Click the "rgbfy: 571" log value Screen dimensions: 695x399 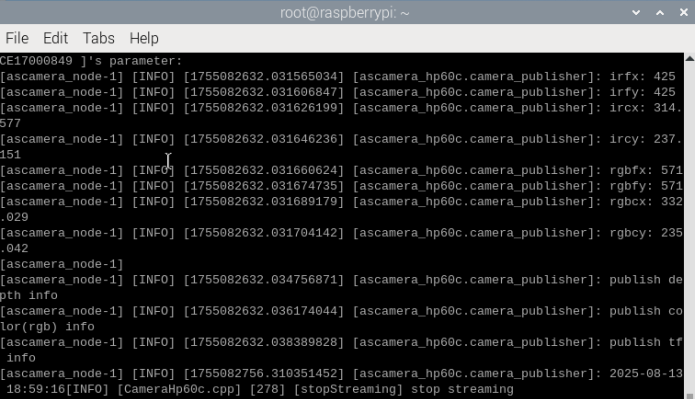point(646,186)
